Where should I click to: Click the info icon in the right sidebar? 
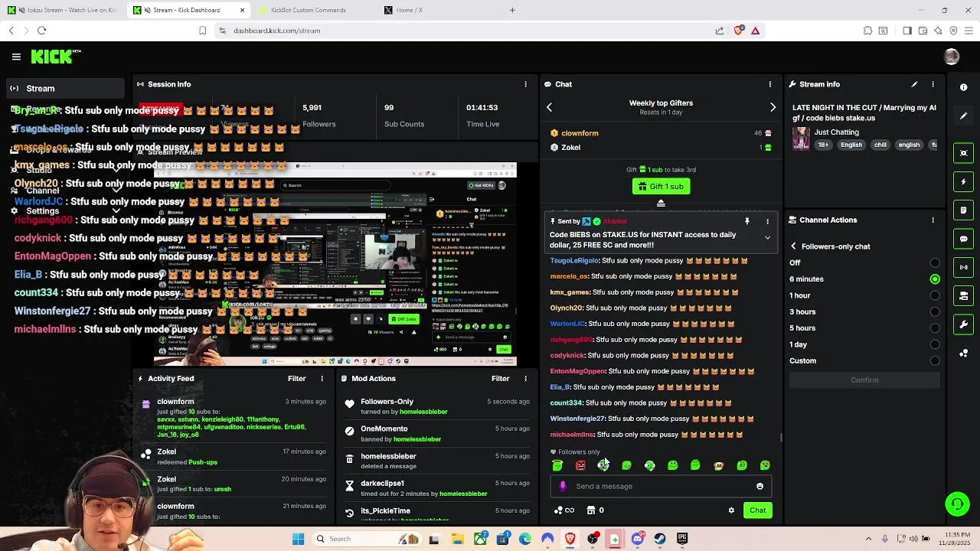tap(964, 87)
